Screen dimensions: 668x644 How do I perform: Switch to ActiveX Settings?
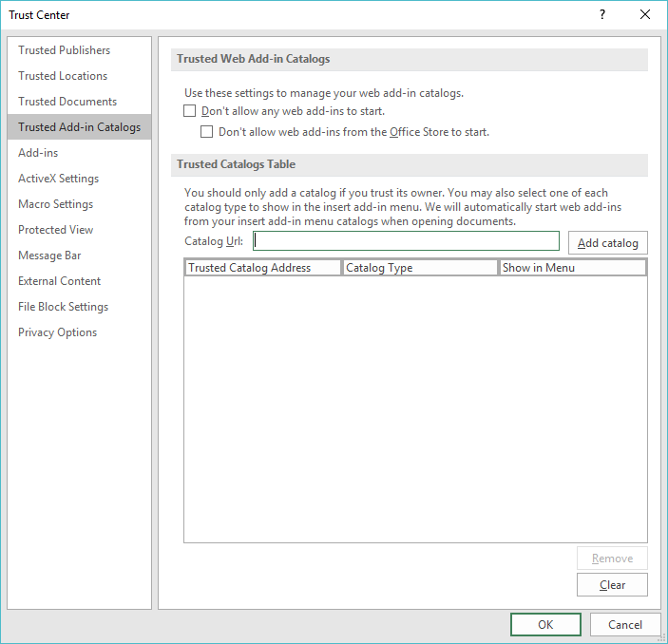pyautogui.click(x=58, y=179)
